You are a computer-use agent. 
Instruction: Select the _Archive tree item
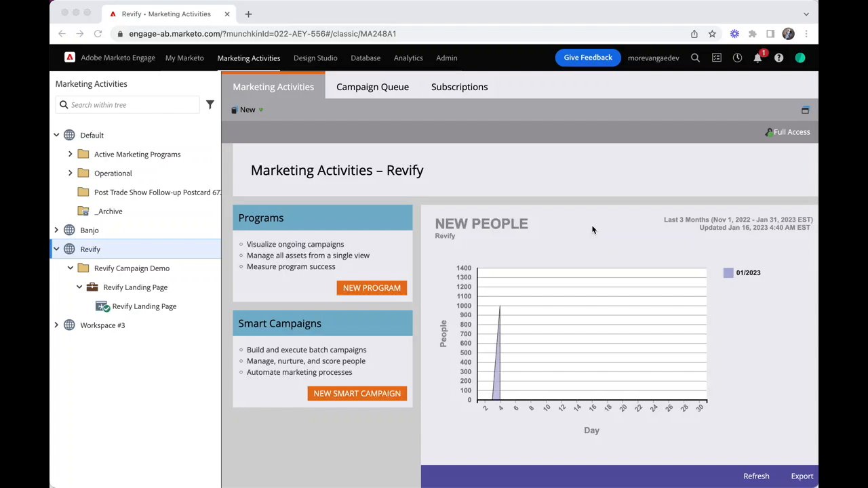pyautogui.click(x=108, y=211)
